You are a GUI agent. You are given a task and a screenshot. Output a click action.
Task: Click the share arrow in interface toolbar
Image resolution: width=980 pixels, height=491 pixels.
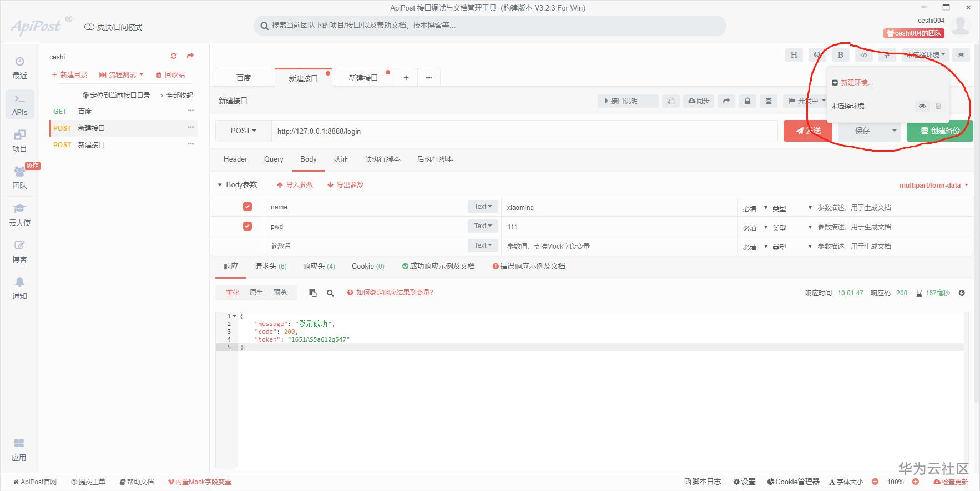click(x=726, y=101)
